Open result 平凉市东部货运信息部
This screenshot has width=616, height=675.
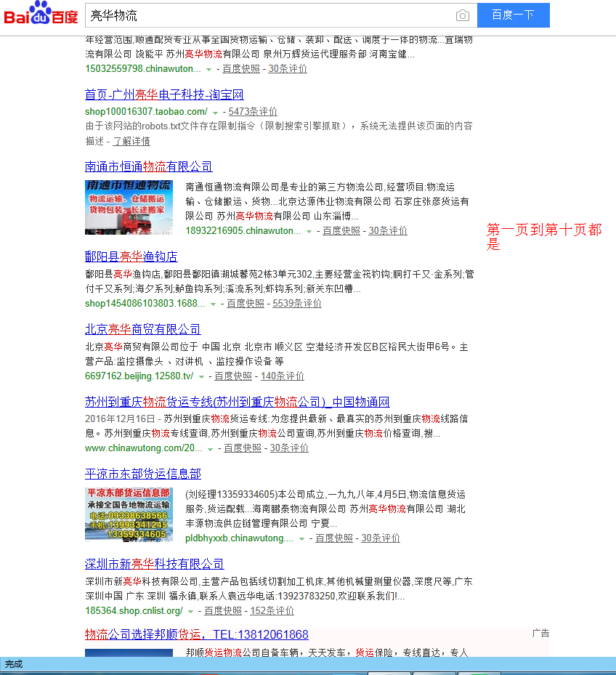click(x=143, y=474)
